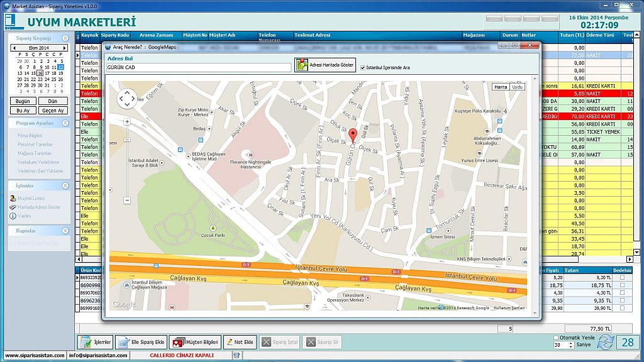Check Bedelsiz for the 5,20 TL product

[622, 278]
